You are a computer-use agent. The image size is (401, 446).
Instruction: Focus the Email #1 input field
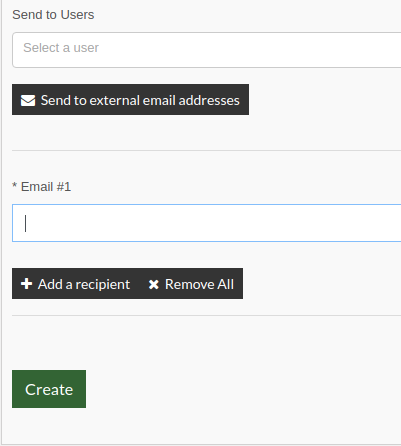point(207,223)
